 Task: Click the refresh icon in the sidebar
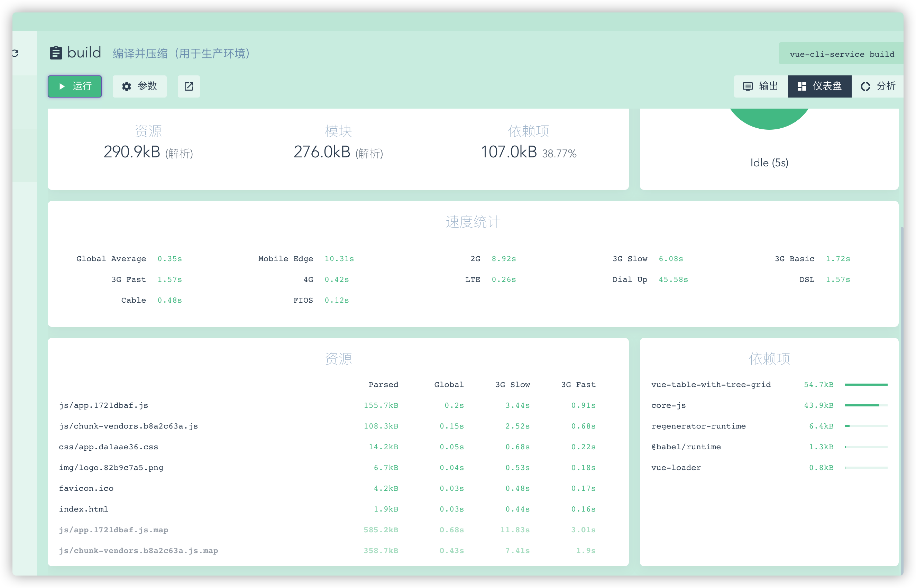pyautogui.click(x=16, y=53)
